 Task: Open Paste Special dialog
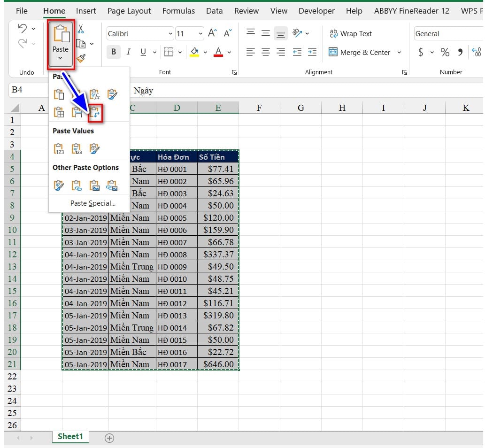[92, 203]
